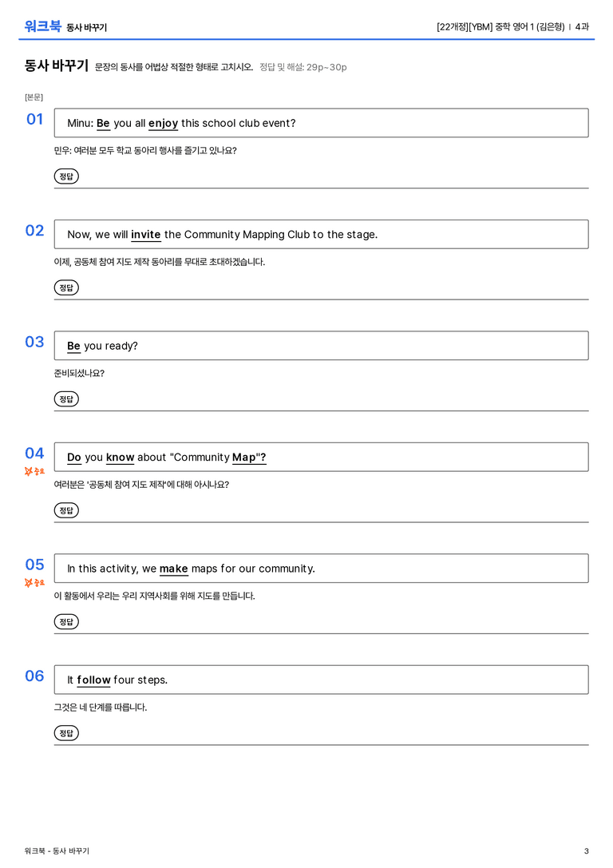Image resolution: width=613 pixels, height=868 pixels.
Task: Click the 워크북 logo in the header
Action: (x=42, y=26)
